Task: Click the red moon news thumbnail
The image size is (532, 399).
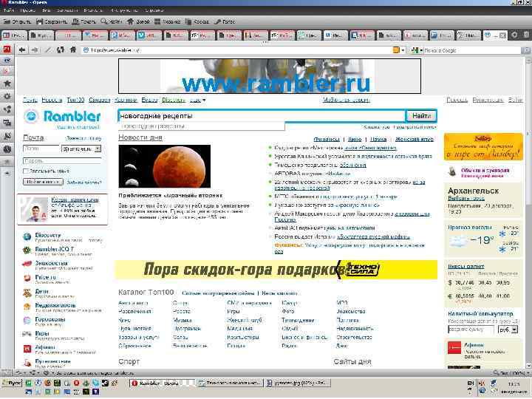Action: pos(165,166)
